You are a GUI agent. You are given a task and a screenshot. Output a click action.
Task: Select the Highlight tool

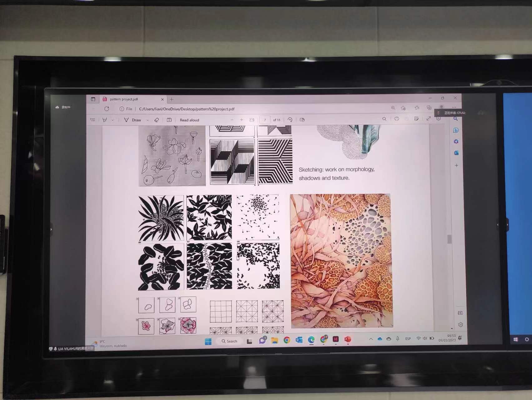[105, 120]
